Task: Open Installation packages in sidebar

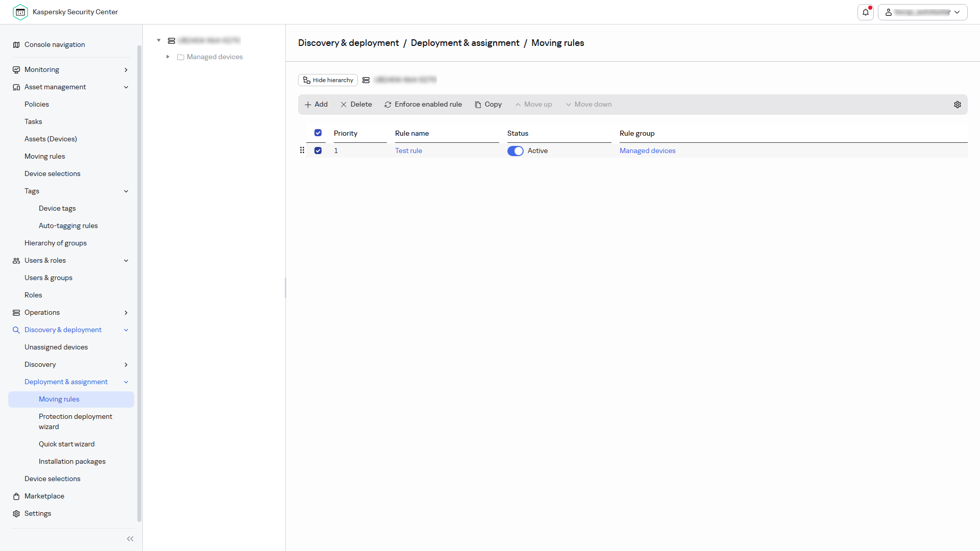Action: tap(72, 461)
